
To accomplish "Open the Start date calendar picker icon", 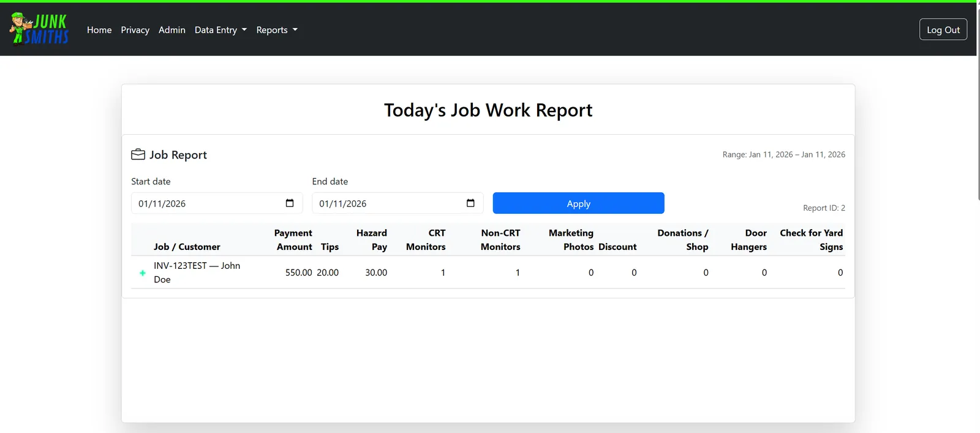I will 290,203.
